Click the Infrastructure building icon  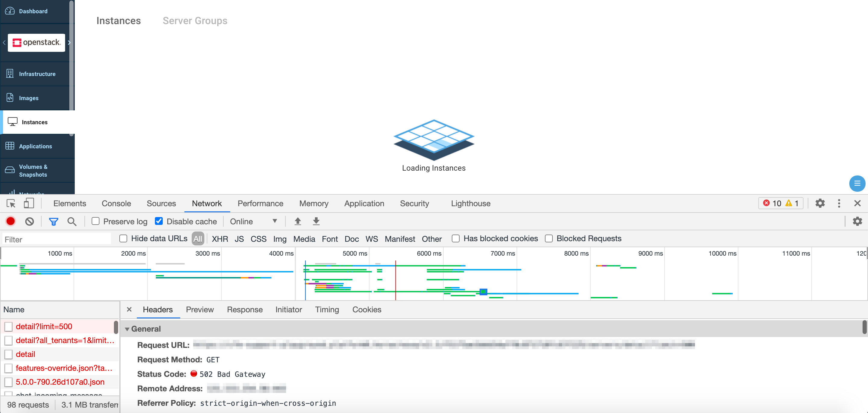click(10, 74)
